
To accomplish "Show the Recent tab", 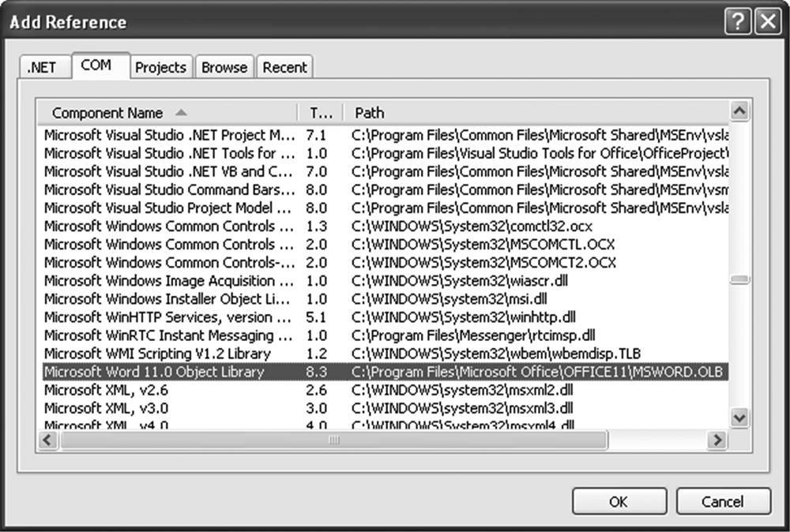I will pyautogui.click(x=284, y=67).
